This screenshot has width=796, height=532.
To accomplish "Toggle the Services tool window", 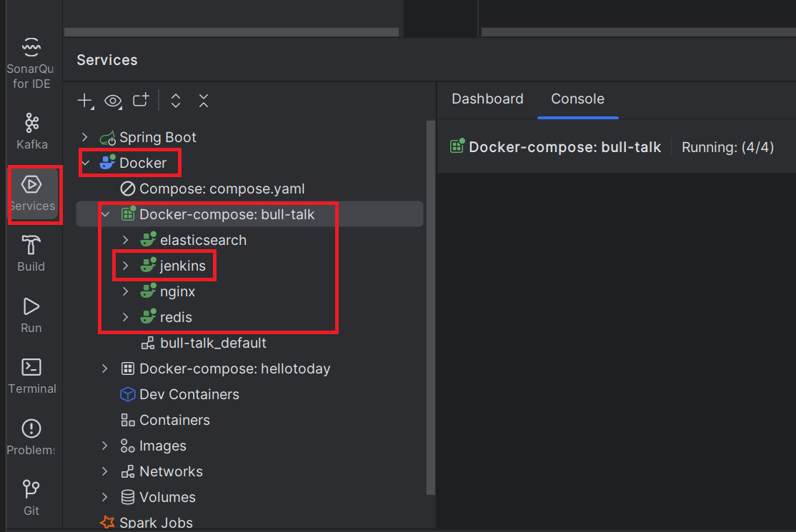I will [x=32, y=194].
